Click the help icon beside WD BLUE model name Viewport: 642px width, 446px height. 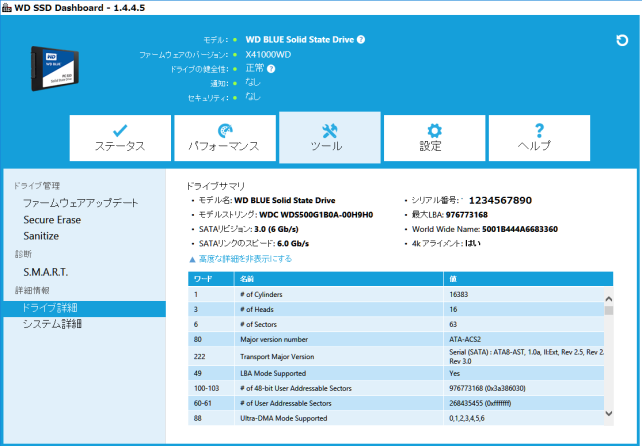pos(361,39)
